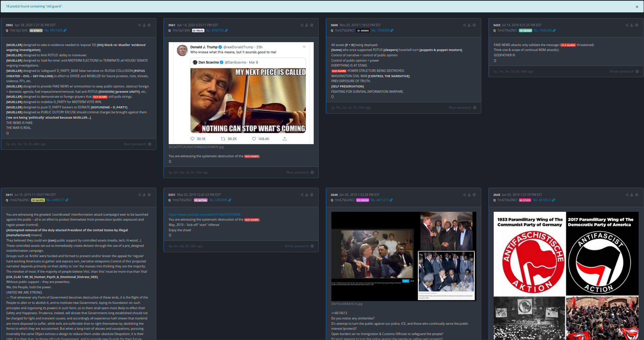The height and width of the screenshot is (340, 644).
Task: Download post 3608
Action: (469, 25)
